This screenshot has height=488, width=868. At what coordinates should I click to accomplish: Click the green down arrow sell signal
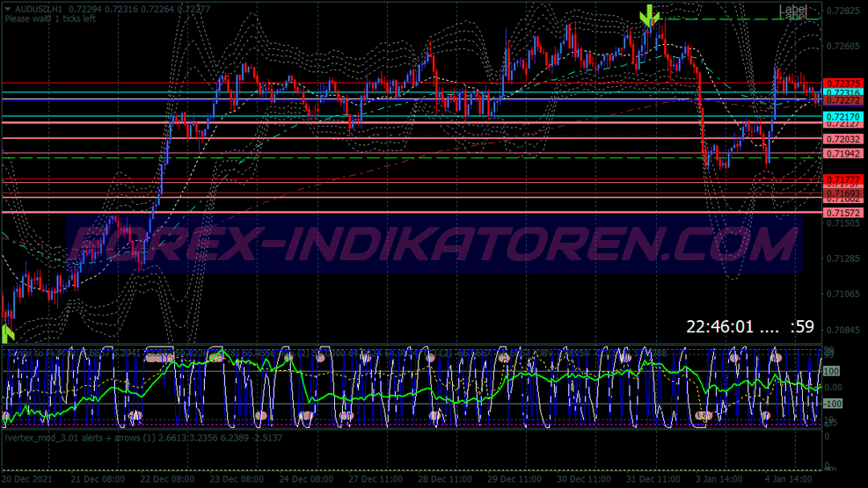click(650, 14)
